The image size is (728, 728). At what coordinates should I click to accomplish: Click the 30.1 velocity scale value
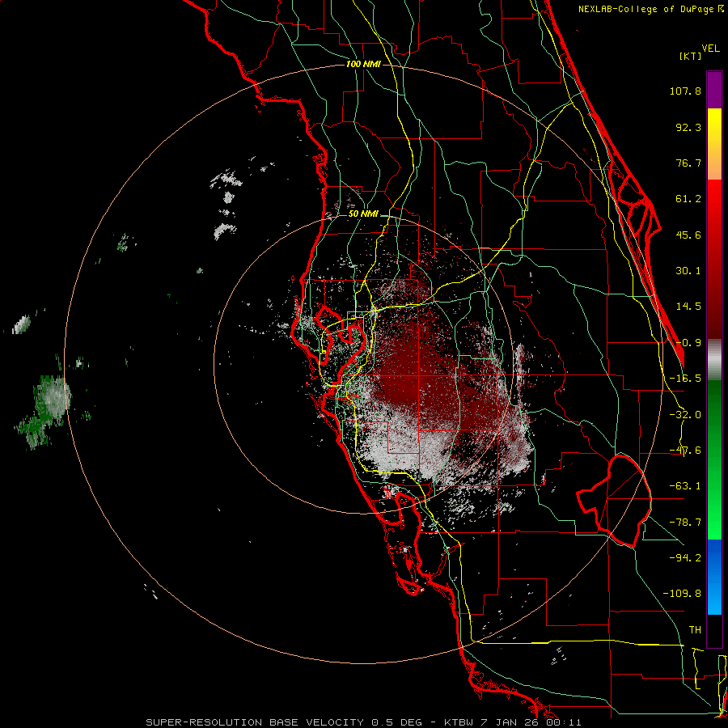(x=688, y=271)
